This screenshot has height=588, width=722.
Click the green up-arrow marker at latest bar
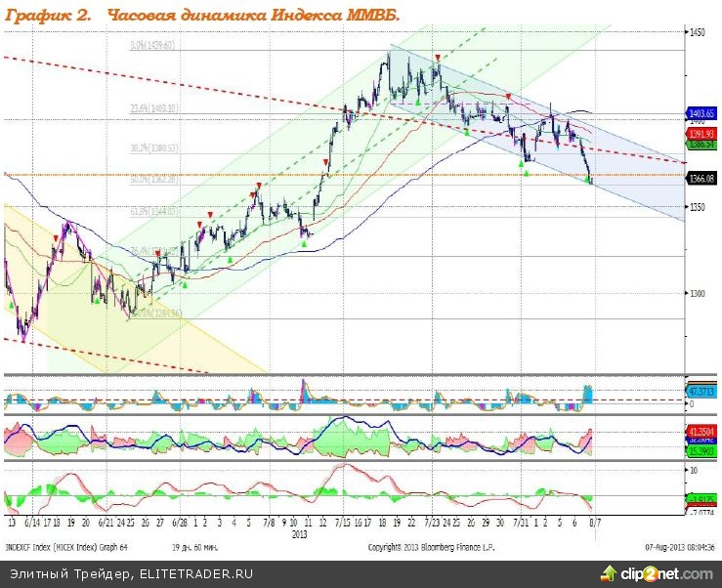coord(587,180)
